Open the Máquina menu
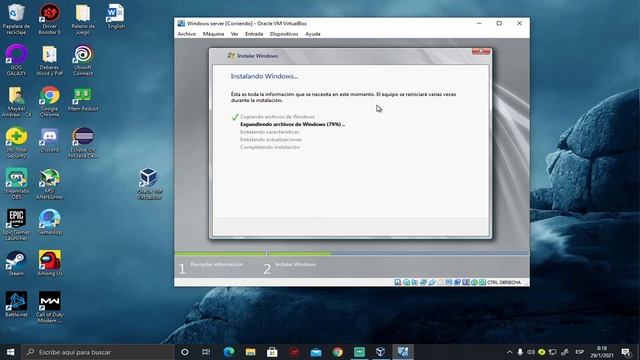 213,34
